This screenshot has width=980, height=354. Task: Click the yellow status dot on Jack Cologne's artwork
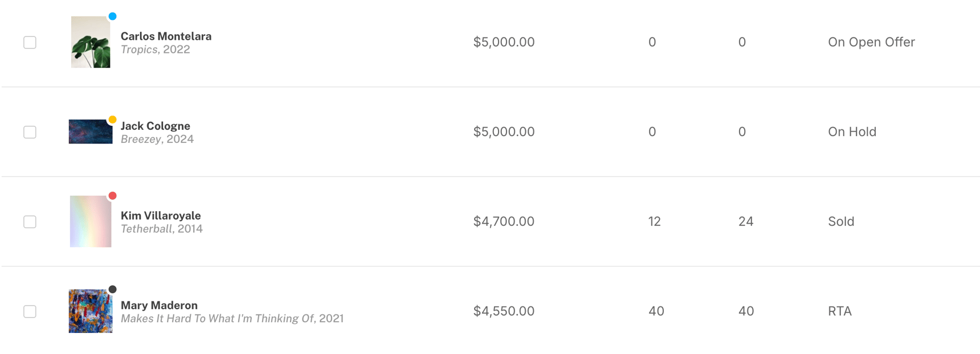tap(112, 119)
